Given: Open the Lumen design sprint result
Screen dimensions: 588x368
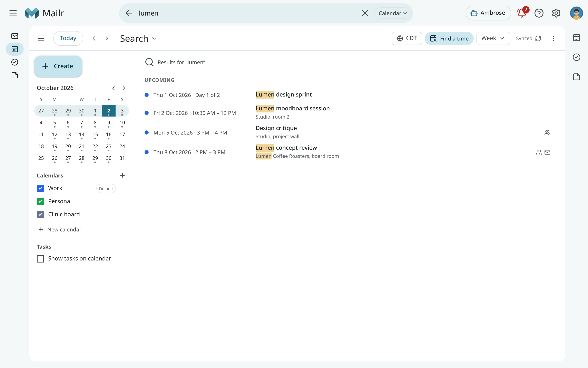Looking at the screenshot, I should (x=347, y=95).
